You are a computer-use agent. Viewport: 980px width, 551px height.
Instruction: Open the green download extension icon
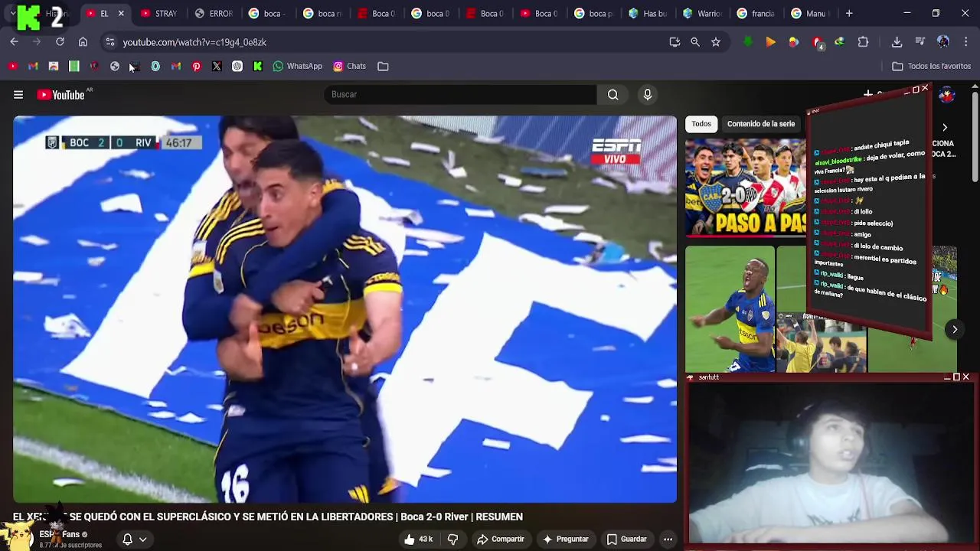point(748,42)
